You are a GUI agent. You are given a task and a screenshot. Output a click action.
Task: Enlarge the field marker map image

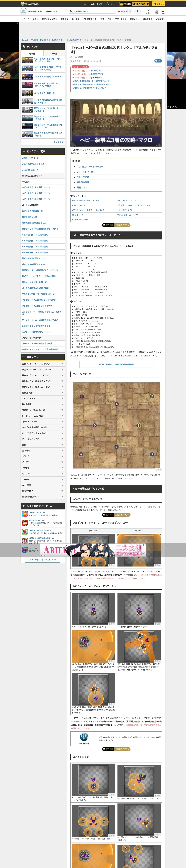coord(116,425)
